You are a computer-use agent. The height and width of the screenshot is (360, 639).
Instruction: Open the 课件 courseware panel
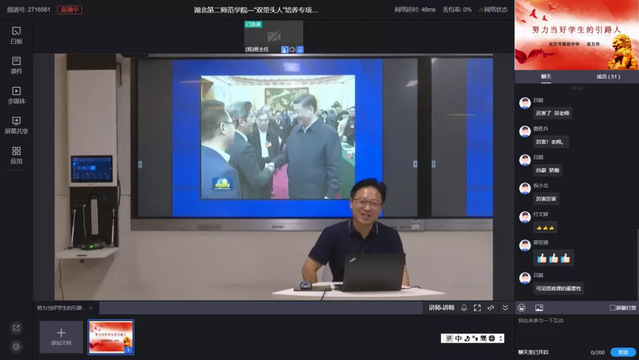point(16,65)
